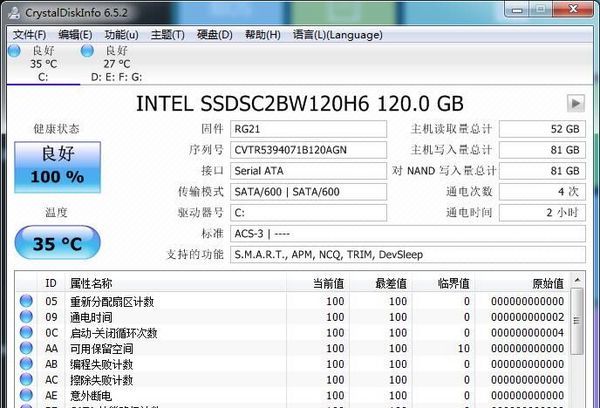Open the 帮助(H) menu
Image resolution: width=600 pixels, height=408 pixels.
click(x=262, y=35)
